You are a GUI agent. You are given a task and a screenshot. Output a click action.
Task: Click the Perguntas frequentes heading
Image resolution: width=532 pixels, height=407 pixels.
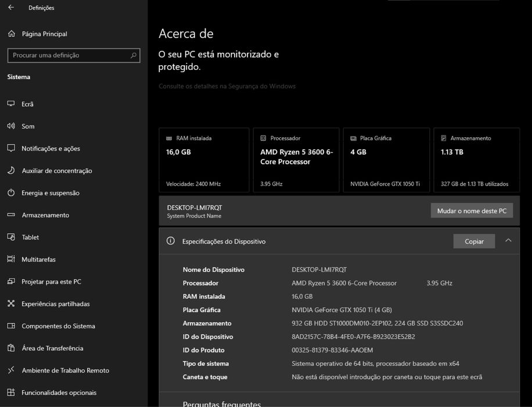221,404
